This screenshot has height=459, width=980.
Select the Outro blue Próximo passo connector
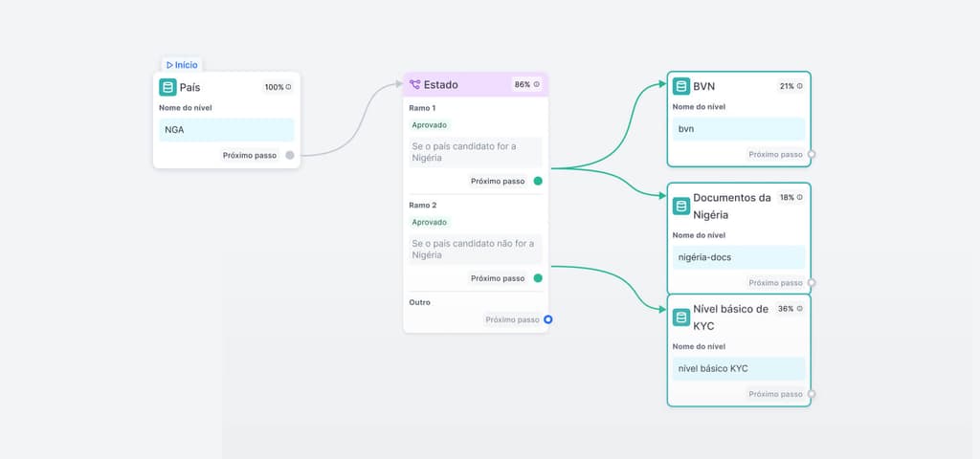[x=548, y=319]
